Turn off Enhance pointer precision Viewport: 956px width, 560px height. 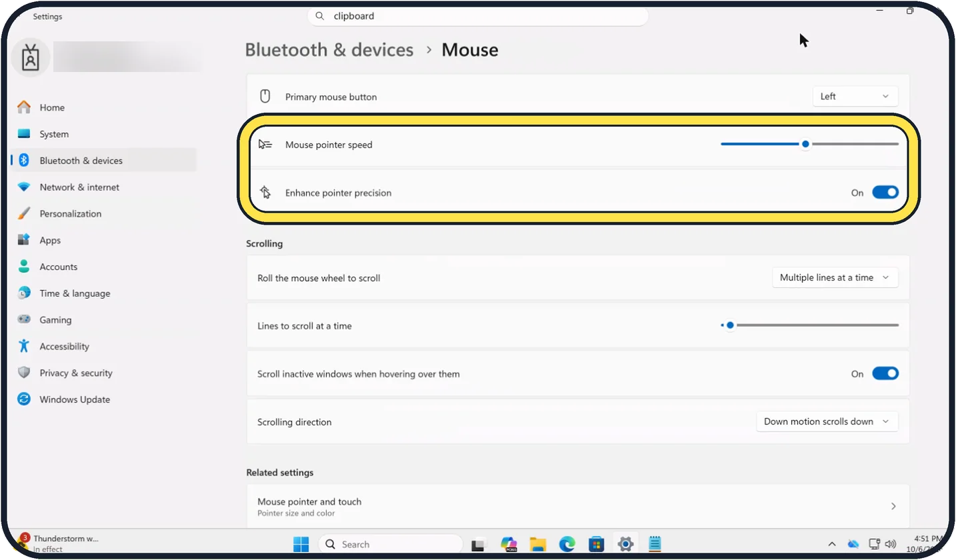[x=885, y=193]
